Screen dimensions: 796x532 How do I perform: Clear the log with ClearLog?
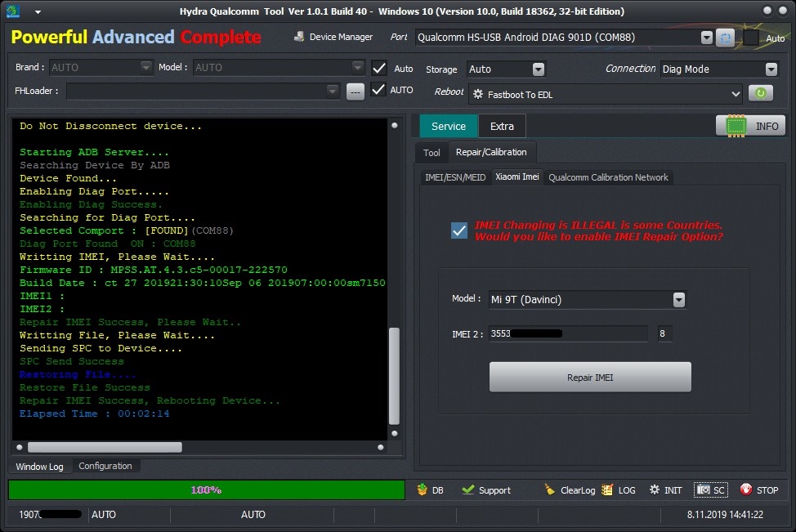point(570,490)
